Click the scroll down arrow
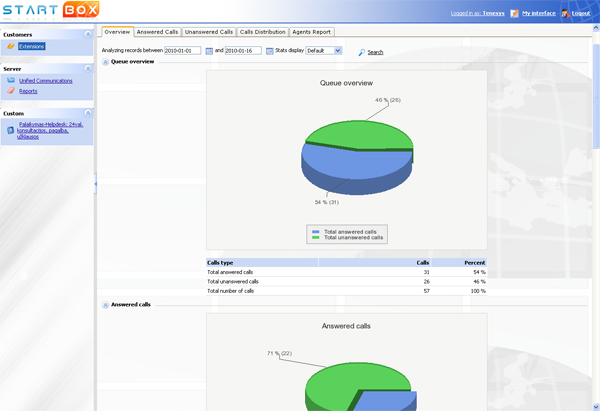Image resolution: width=600 pixels, height=411 pixels. [596, 407]
